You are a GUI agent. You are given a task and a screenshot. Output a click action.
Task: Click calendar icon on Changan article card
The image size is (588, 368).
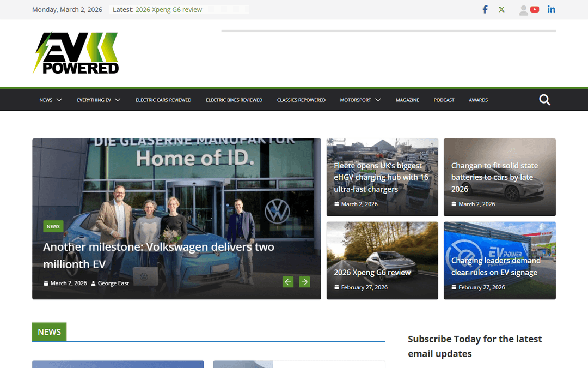coord(454,204)
